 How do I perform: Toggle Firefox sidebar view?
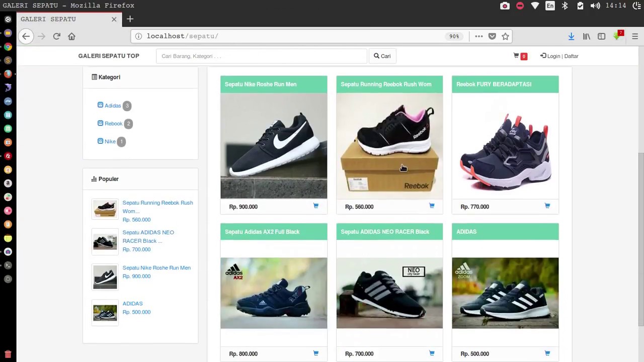coord(601,36)
